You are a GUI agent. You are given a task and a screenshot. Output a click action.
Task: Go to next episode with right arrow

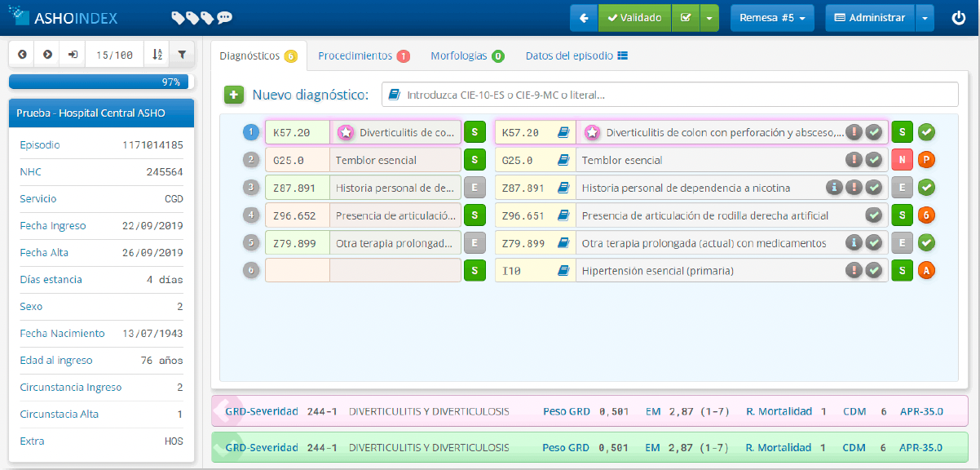click(47, 55)
